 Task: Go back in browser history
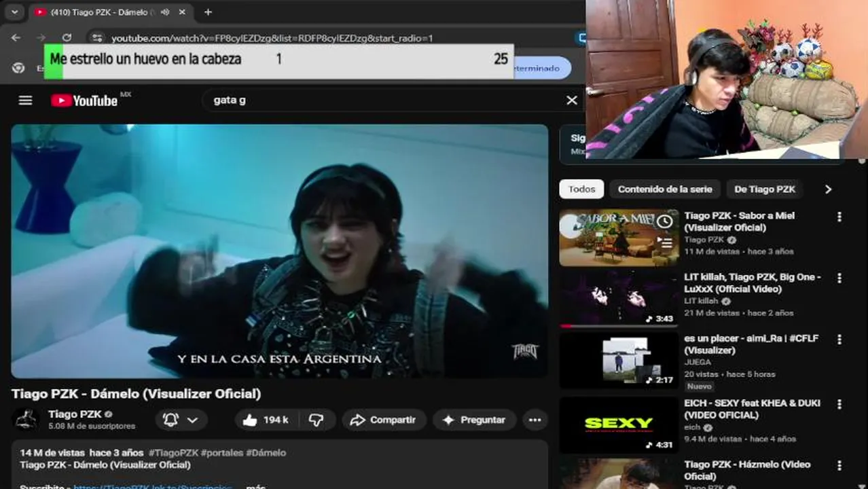coord(16,38)
